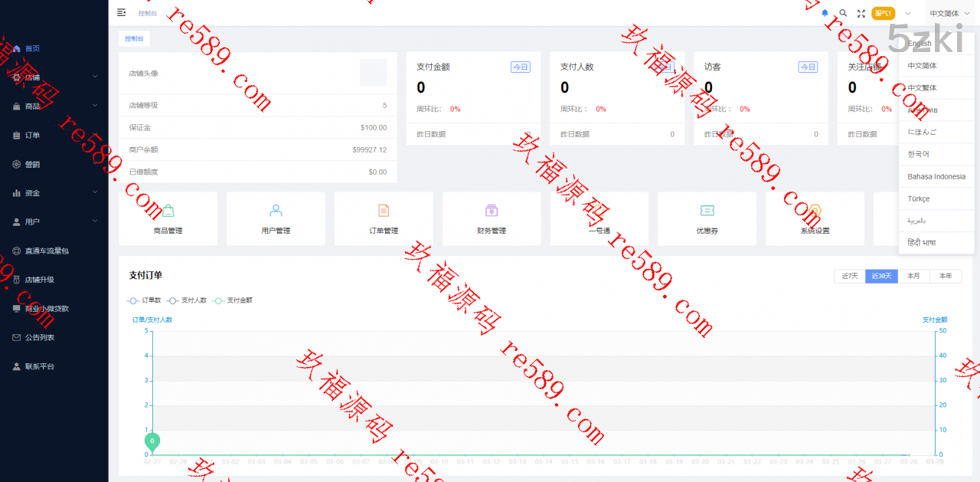The image size is (980, 482).
Task: Click the 控制台 breadcrumb
Action: (x=147, y=14)
